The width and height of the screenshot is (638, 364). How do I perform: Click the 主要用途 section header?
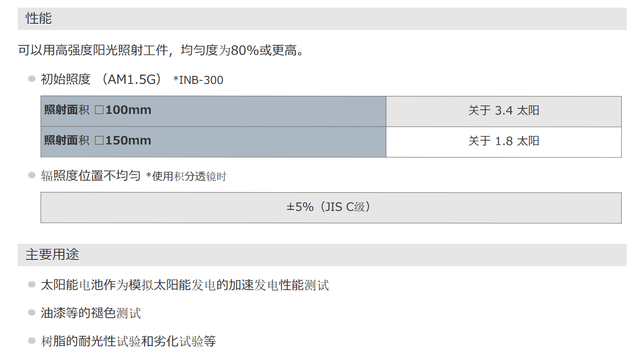coord(322,255)
